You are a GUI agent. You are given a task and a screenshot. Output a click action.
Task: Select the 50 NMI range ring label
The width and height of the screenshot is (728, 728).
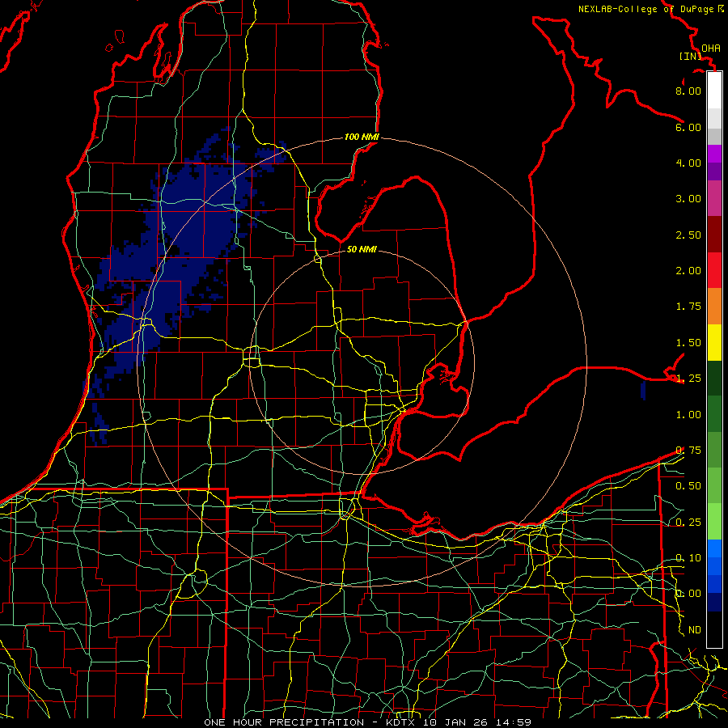coord(362,249)
